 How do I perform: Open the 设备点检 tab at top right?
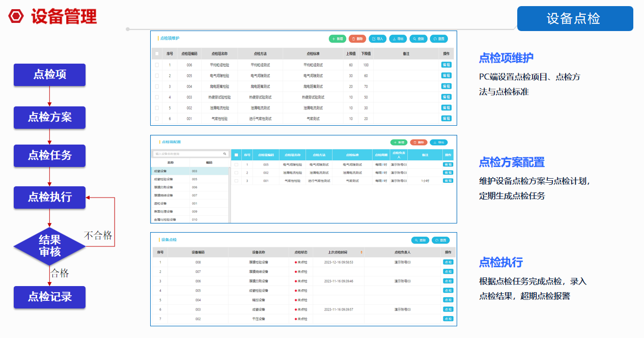(x=575, y=19)
